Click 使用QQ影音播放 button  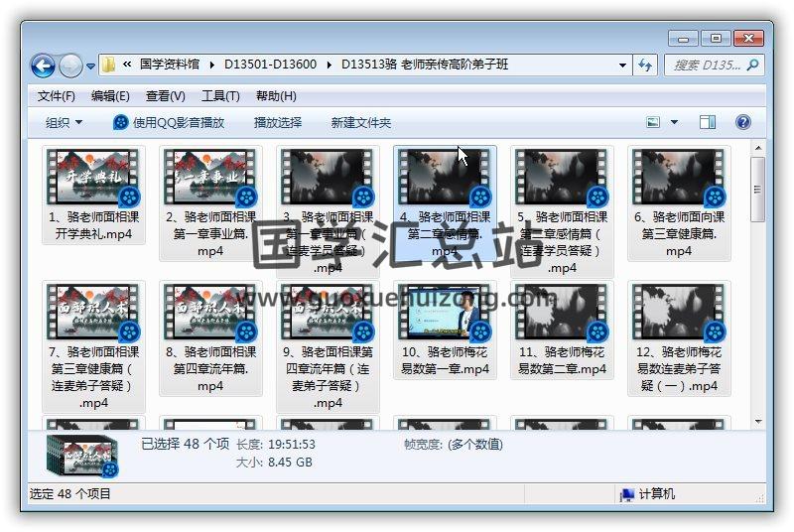click(x=169, y=122)
